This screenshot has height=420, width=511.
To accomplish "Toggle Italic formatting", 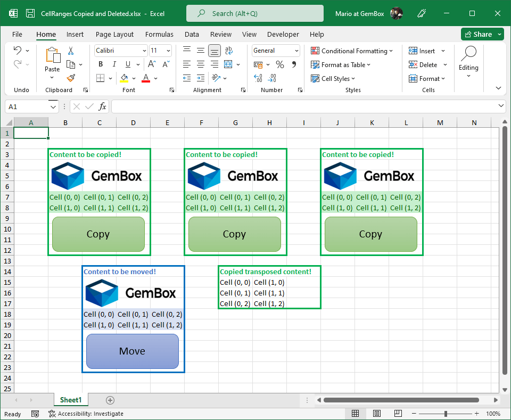I will (x=113, y=64).
